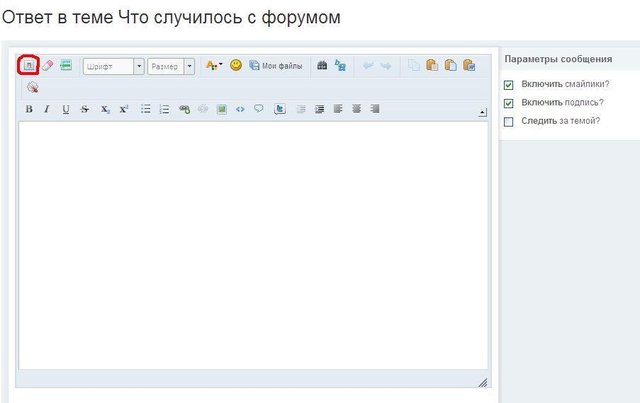Apply subscript formatting
Screen dimensions: 640x403
[105, 109]
